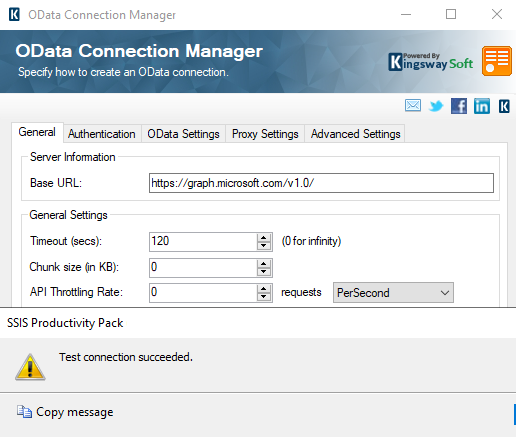Open the Authentication tab
The image size is (516, 437).
click(x=102, y=134)
